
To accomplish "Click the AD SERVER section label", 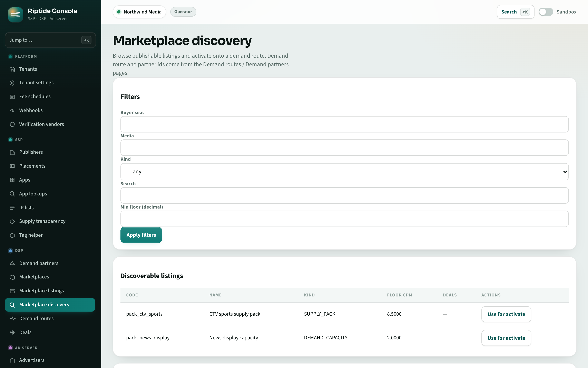I will click(x=26, y=348).
